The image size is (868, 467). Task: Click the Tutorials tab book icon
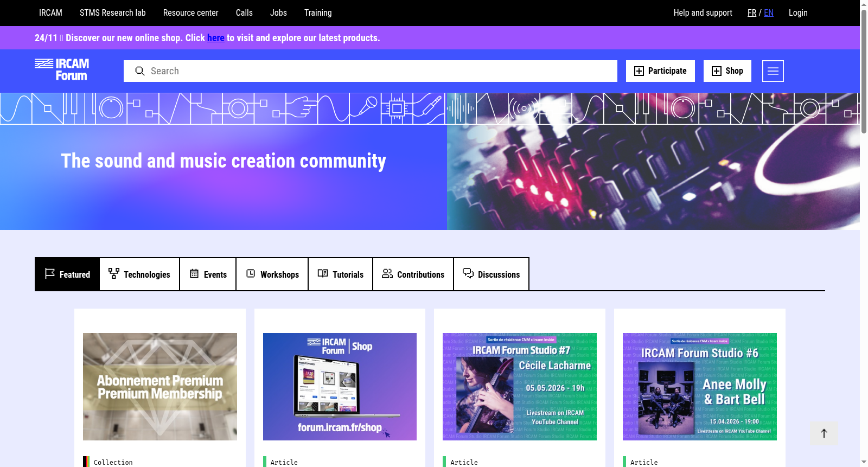[323, 273]
